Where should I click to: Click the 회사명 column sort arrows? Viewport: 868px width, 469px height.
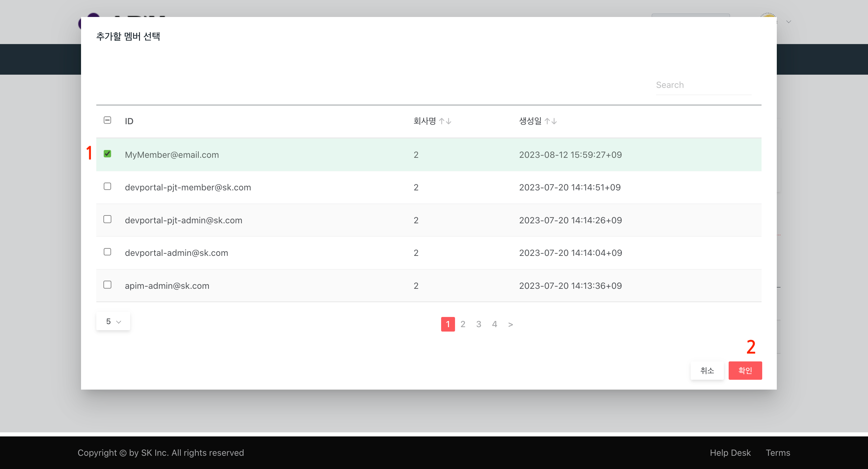coord(445,121)
